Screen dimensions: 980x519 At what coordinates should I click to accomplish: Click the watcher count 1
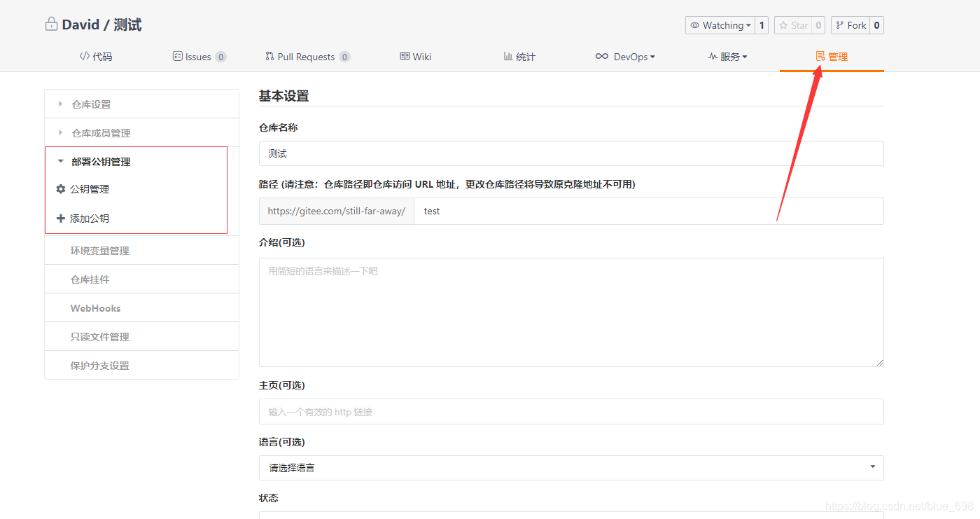[762, 25]
